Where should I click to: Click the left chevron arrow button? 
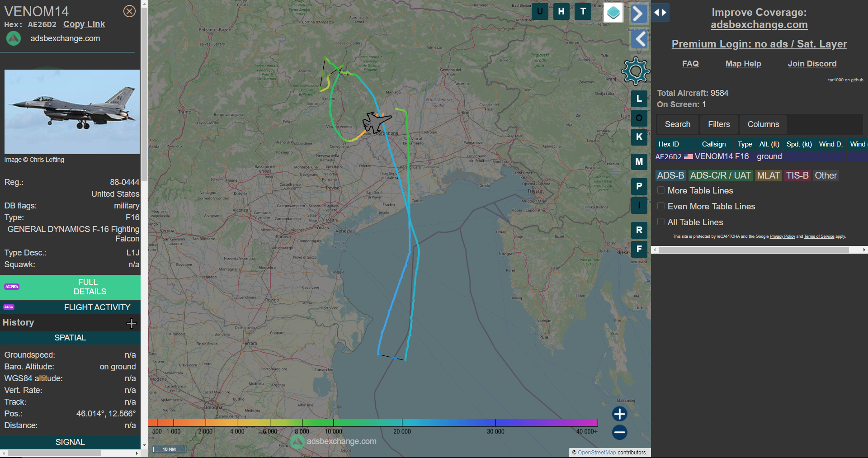click(x=640, y=39)
